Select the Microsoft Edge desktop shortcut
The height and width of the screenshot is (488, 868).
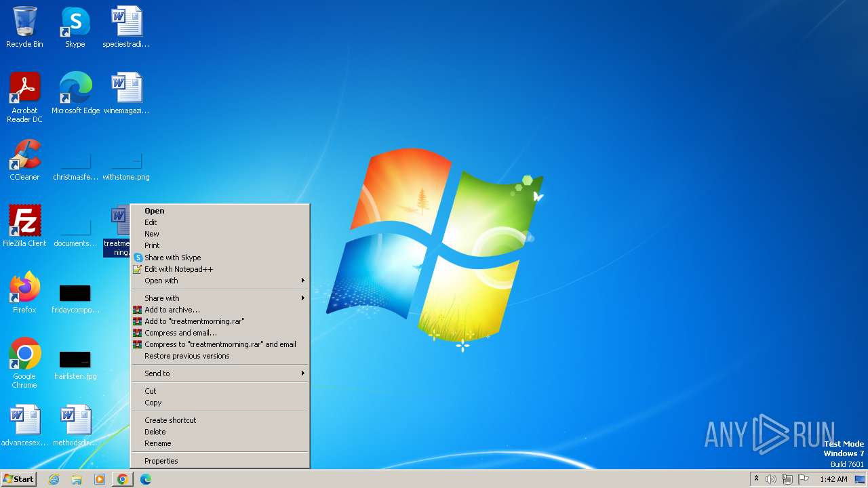(75, 94)
